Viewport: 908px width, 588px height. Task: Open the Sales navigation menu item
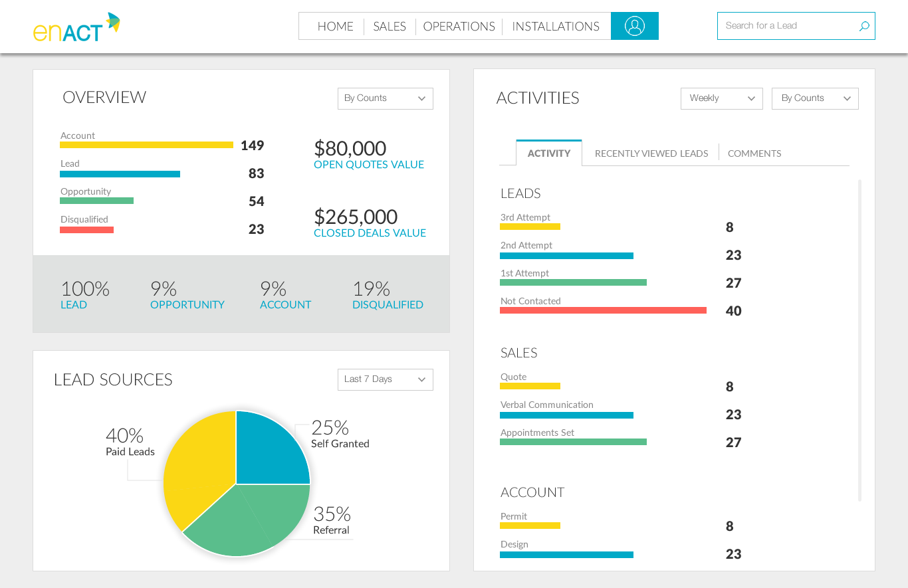(390, 27)
